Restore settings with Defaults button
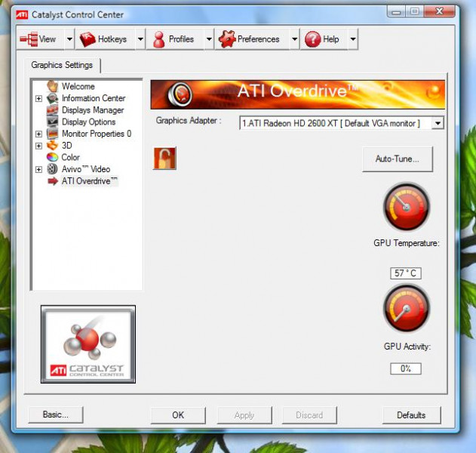Image resolution: width=476 pixels, height=453 pixels. (411, 415)
